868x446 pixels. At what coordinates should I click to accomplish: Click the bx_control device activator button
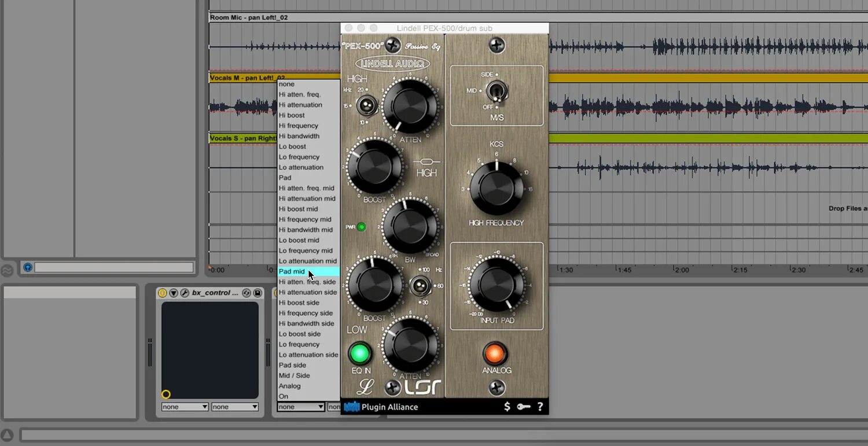pos(163,293)
